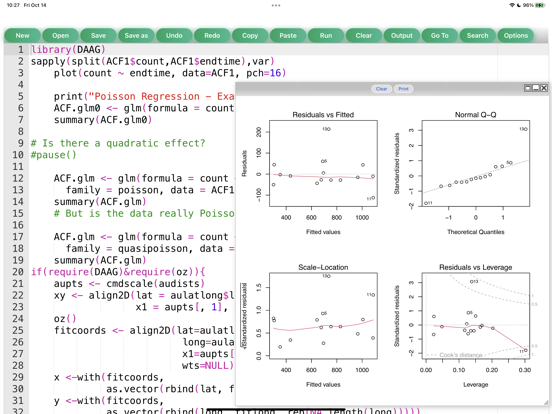The height and width of the screenshot is (414, 552).
Task: Click the plot(count ~ endtime line
Action: [x=170, y=73]
